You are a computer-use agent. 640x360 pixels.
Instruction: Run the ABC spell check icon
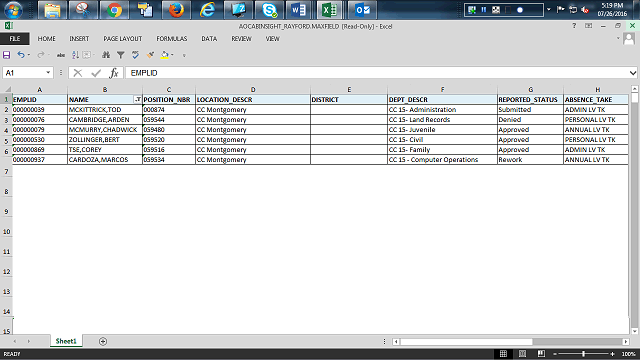click(x=135, y=55)
